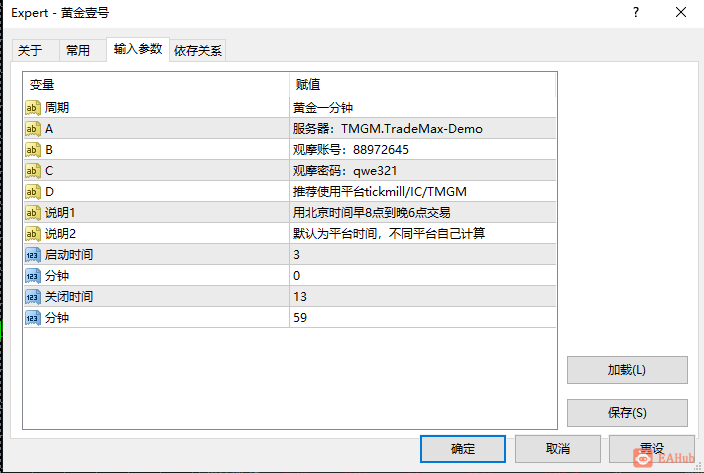This screenshot has height=473, width=704.
Task: Click the last 分钟 value 59
Action: click(422, 318)
